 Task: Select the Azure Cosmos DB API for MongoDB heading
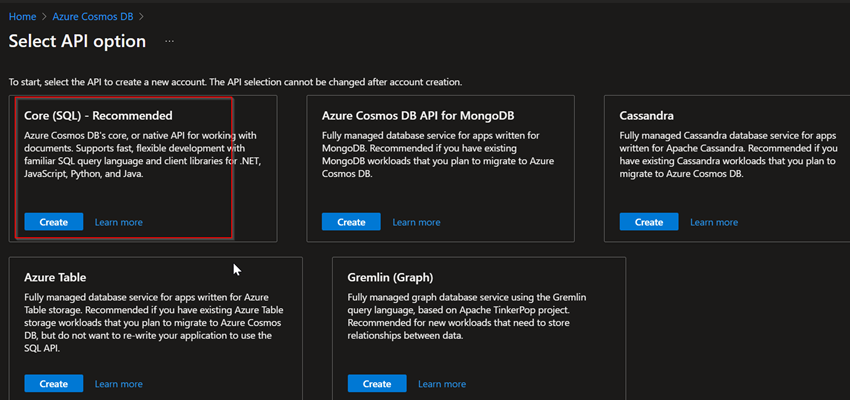point(418,115)
